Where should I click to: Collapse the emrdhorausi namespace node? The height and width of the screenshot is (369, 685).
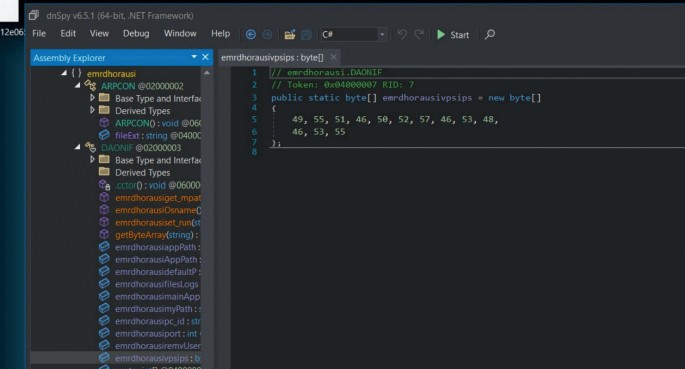tap(64, 73)
